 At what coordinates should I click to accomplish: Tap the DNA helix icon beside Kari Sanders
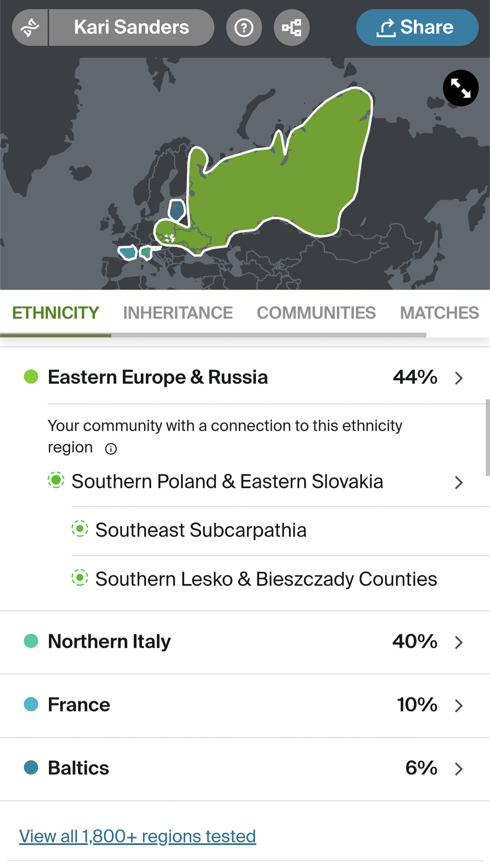point(30,28)
